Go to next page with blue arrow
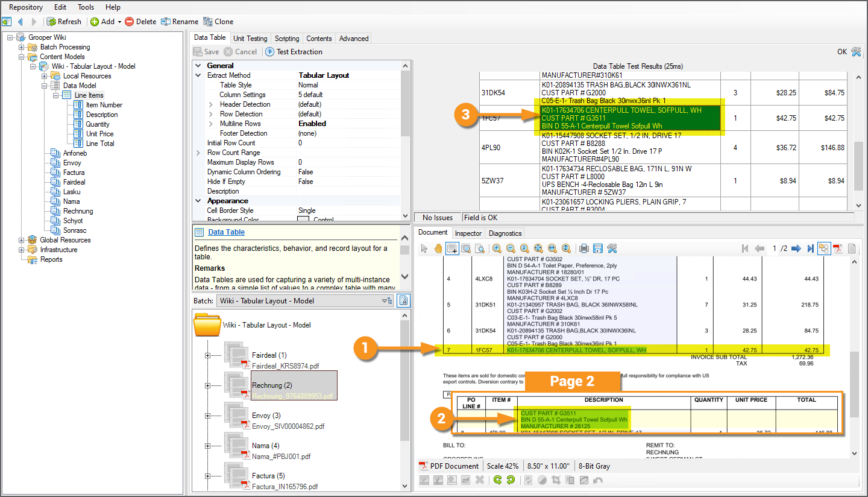Image resolution: width=868 pixels, height=497 pixels. pos(796,248)
